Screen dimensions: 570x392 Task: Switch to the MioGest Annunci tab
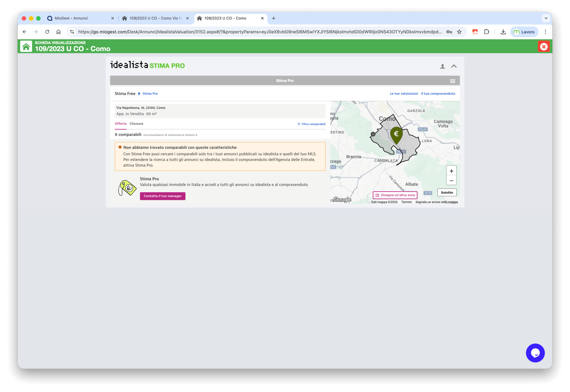[80, 18]
